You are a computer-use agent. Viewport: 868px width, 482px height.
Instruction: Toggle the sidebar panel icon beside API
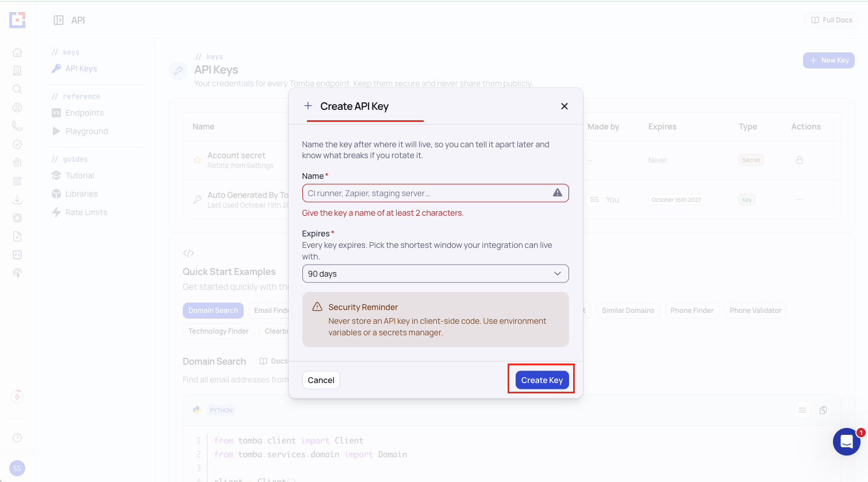(x=59, y=20)
